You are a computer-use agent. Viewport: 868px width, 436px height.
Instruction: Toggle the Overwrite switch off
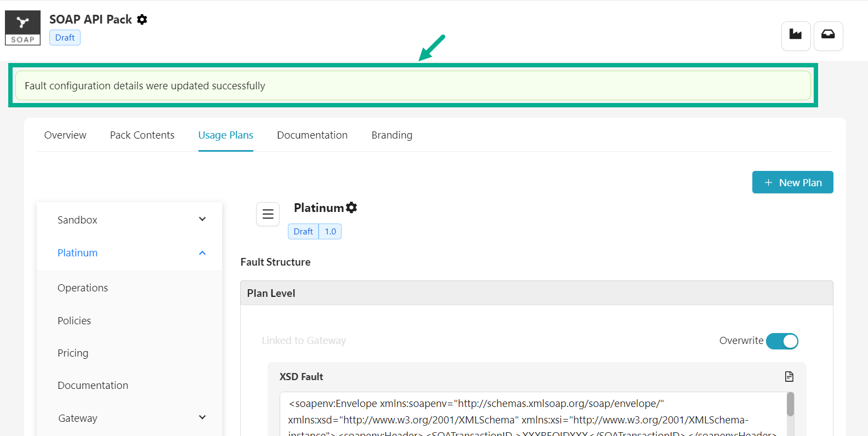point(782,341)
